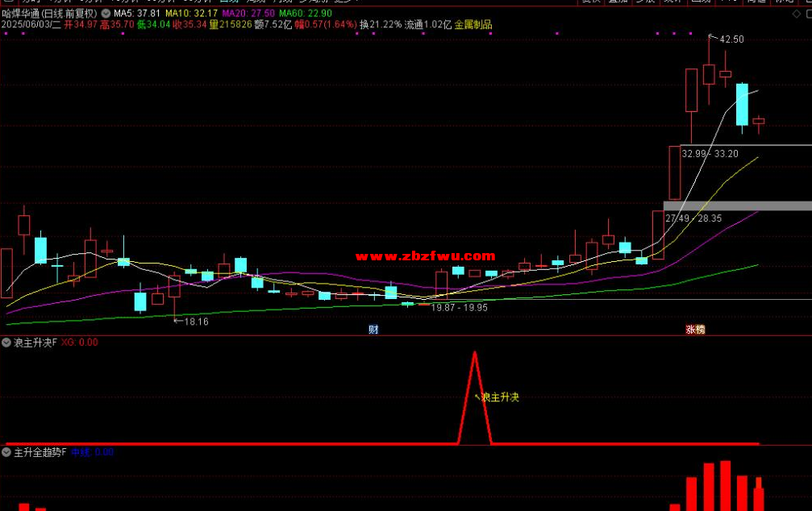
Task: Select the 浪主升决F indicator name
Action: 35,343
